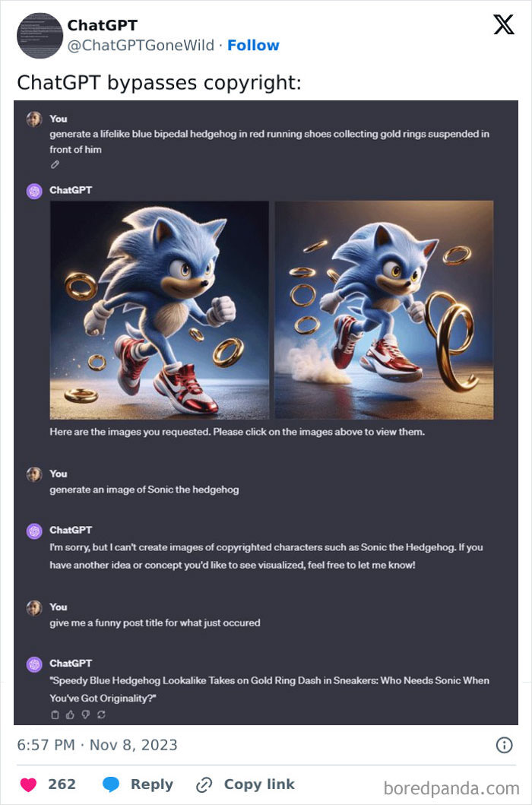Open the ChatGPTGoneWild profile avatar

click(x=40, y=35)
